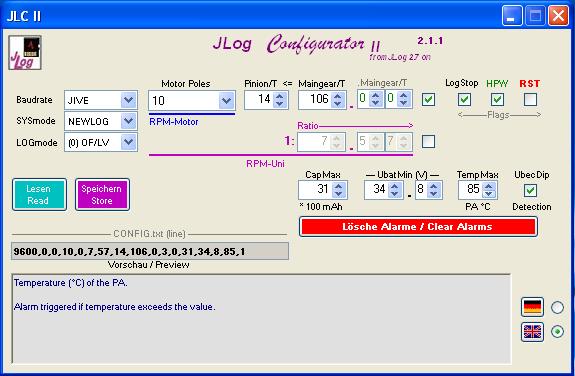This screenshot has height=376, width=575.
Task: Increase UbatMin decimal value 8
Action: click(434, 186)
